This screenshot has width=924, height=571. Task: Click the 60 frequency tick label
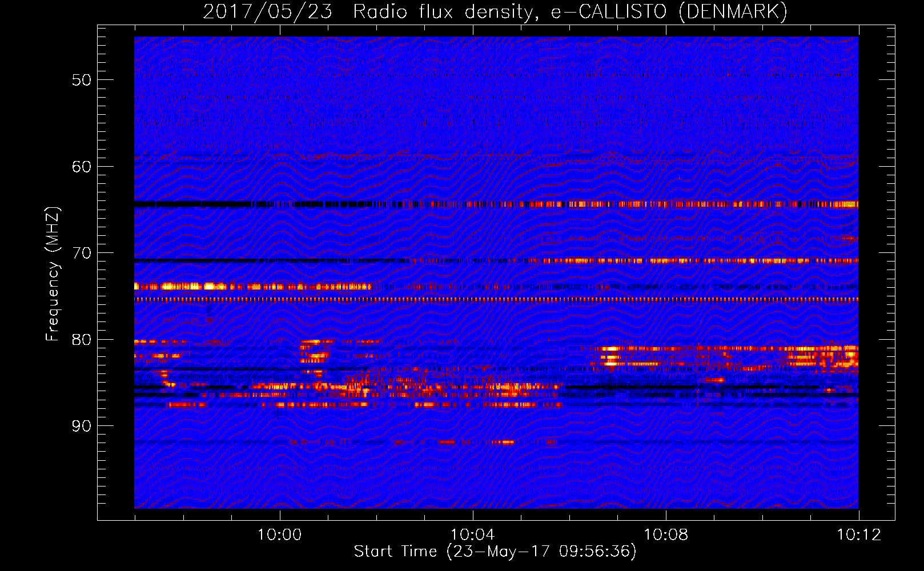[x=81, y=167]
